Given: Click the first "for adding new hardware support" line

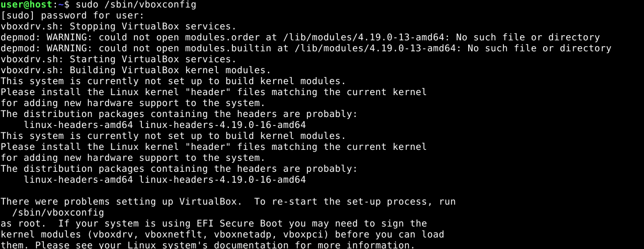Looking at the screenshot, I should [133, 103].
